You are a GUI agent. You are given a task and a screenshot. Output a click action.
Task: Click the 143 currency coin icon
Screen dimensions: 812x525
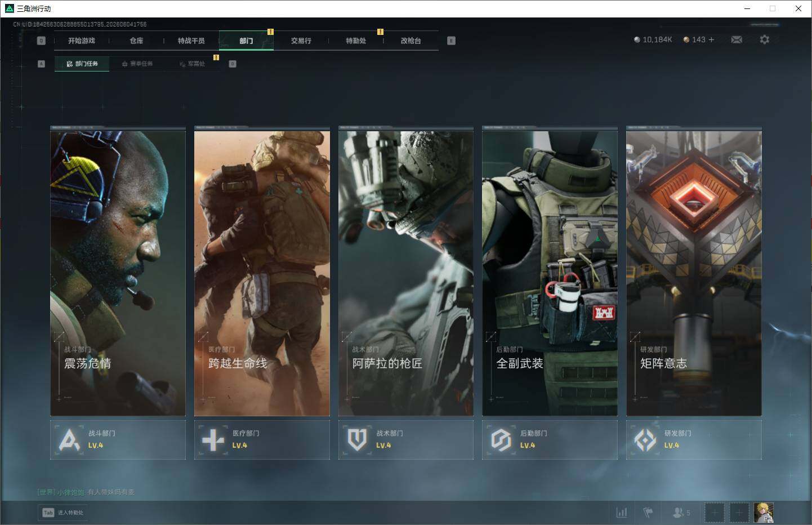686,39
